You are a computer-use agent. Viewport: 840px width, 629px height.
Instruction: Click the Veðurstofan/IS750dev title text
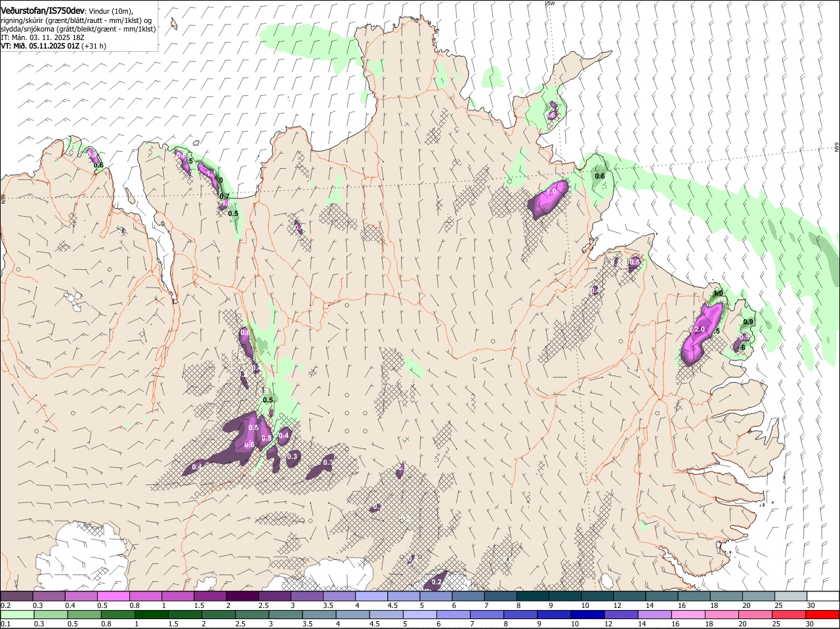[43, 11]
